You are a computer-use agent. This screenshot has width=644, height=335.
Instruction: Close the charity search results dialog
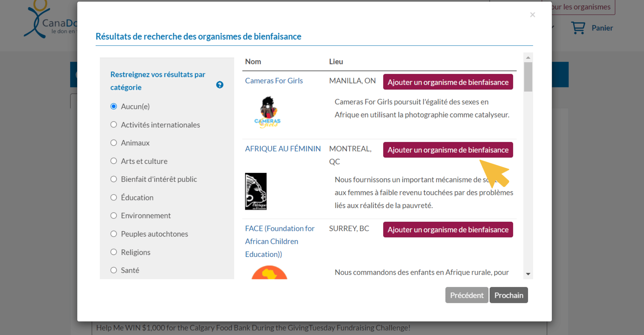coord(532,15)
